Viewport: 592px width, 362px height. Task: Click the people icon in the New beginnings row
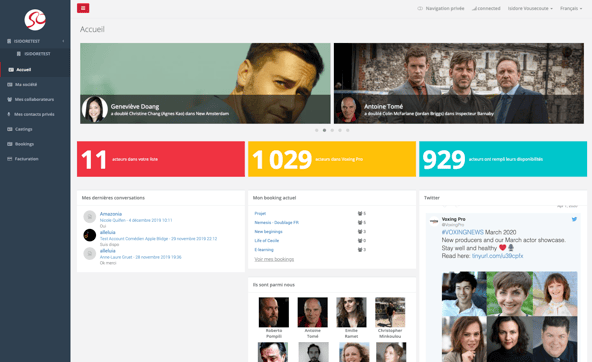[360, 232]
